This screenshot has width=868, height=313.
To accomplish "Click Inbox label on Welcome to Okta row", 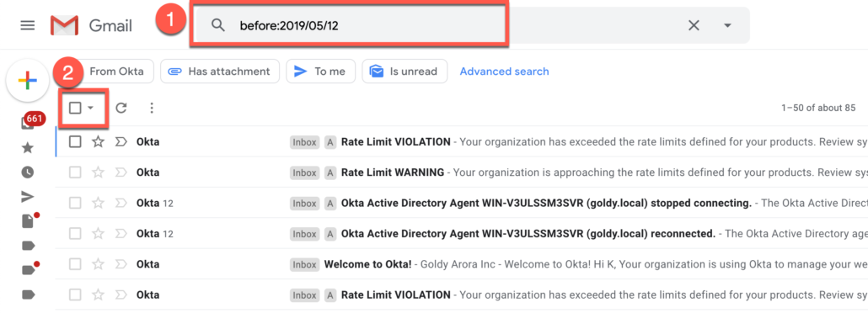I will (304, 264).
